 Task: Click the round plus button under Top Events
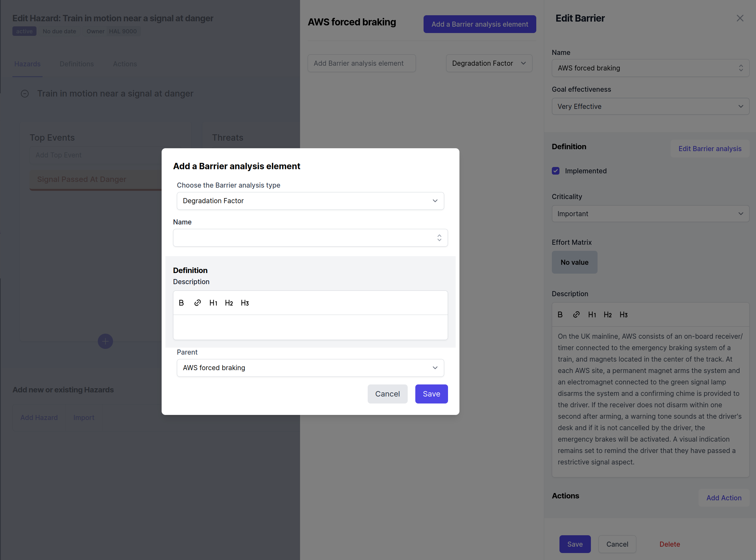105,341
